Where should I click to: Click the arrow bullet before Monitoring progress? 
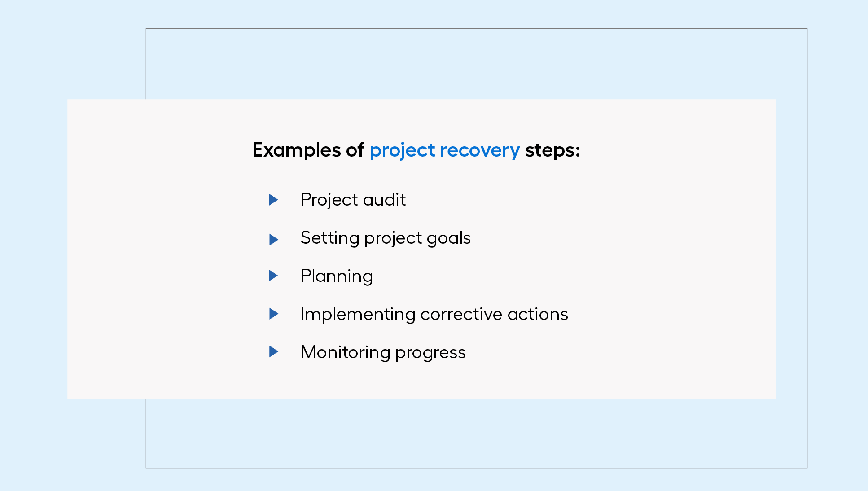(273, 351)
